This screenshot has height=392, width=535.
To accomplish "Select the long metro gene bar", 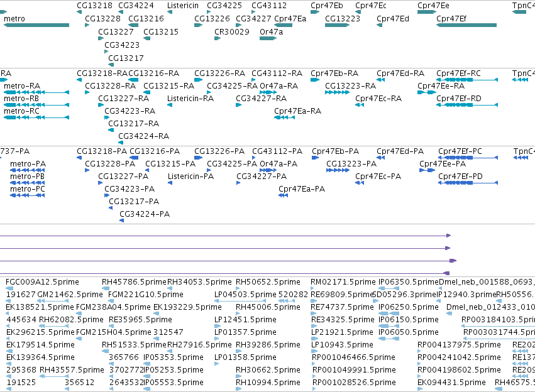I will [36, 25].
